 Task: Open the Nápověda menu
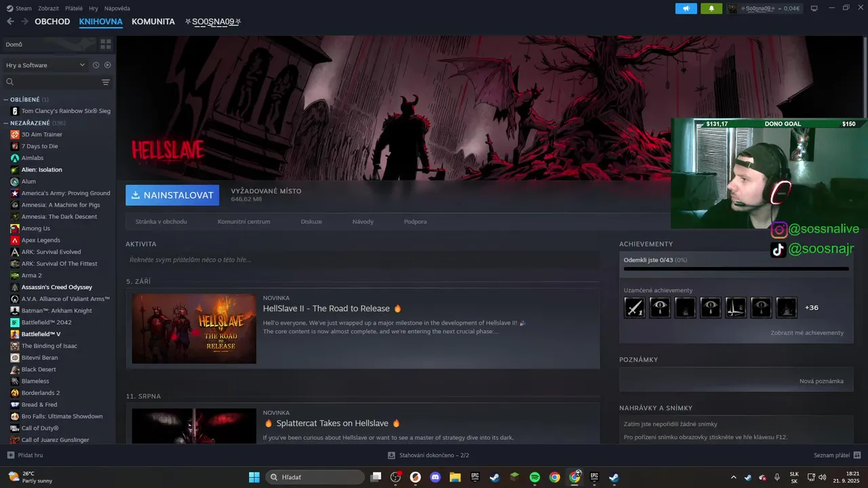(x=117, y=8)
